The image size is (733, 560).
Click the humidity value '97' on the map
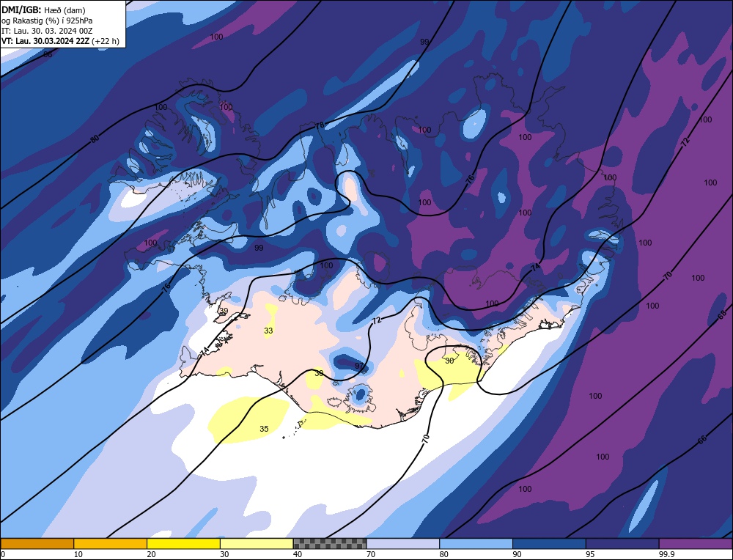point(359,366)
